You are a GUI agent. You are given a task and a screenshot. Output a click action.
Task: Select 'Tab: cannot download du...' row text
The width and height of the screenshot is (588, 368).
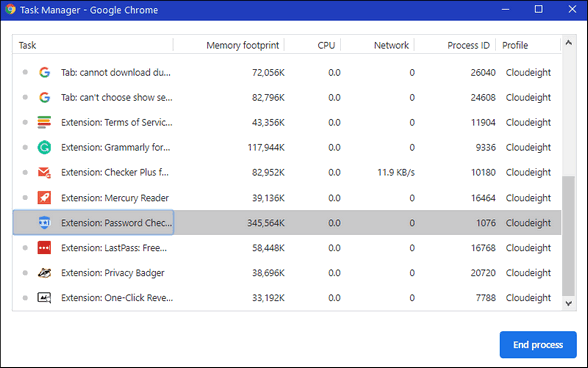coord(116,72)
